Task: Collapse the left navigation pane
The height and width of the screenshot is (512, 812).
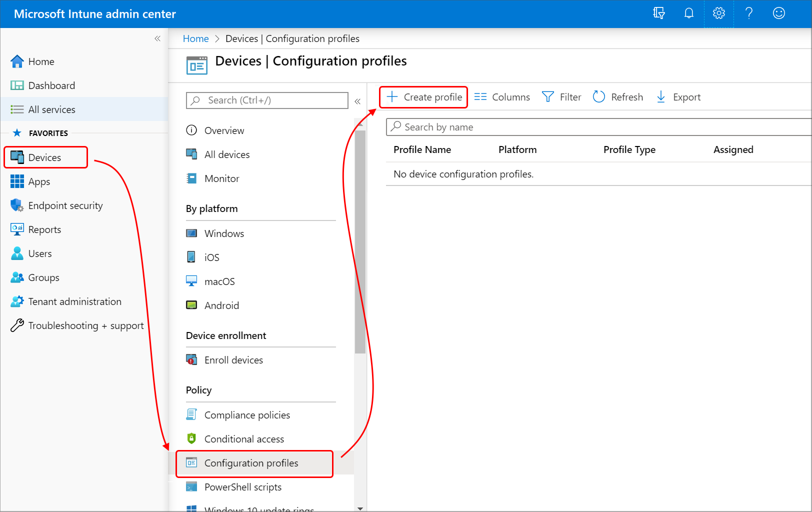Action: (x=157, y=38)
